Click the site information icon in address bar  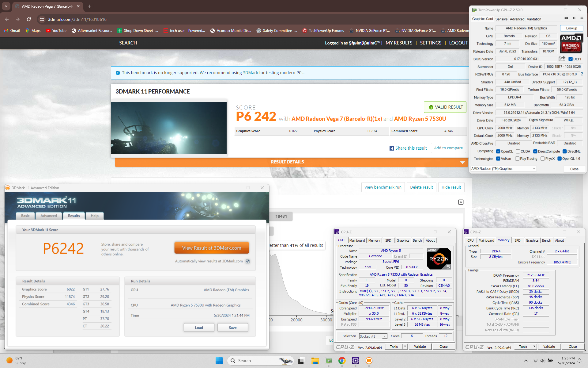42,19
